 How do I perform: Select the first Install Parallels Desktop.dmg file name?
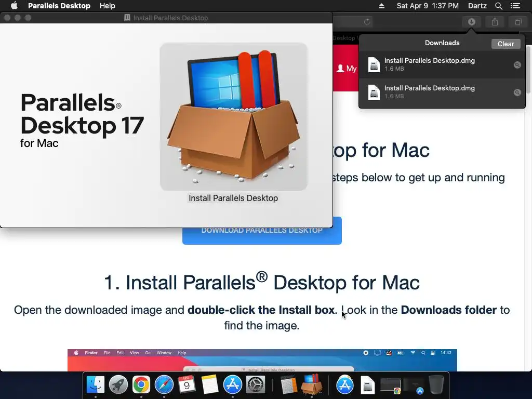tap(429, 60)
